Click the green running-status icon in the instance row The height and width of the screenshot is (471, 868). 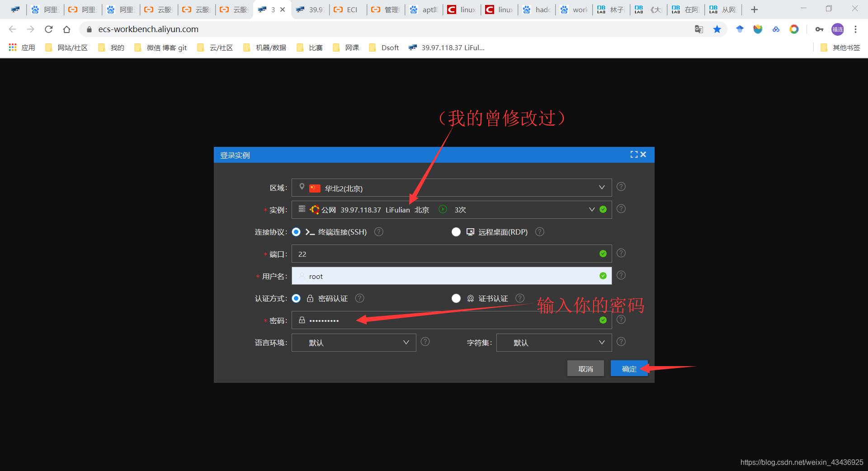pos(443,209)
